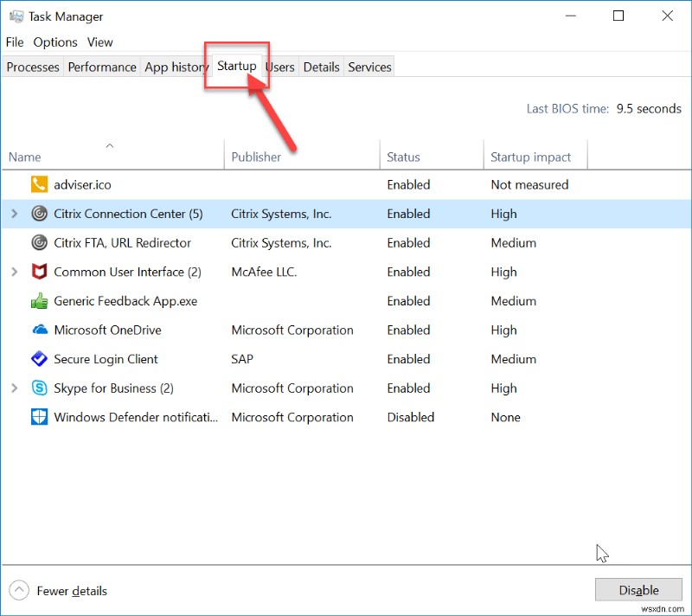
Task: Click the Disable button
Action: (638, 589)
